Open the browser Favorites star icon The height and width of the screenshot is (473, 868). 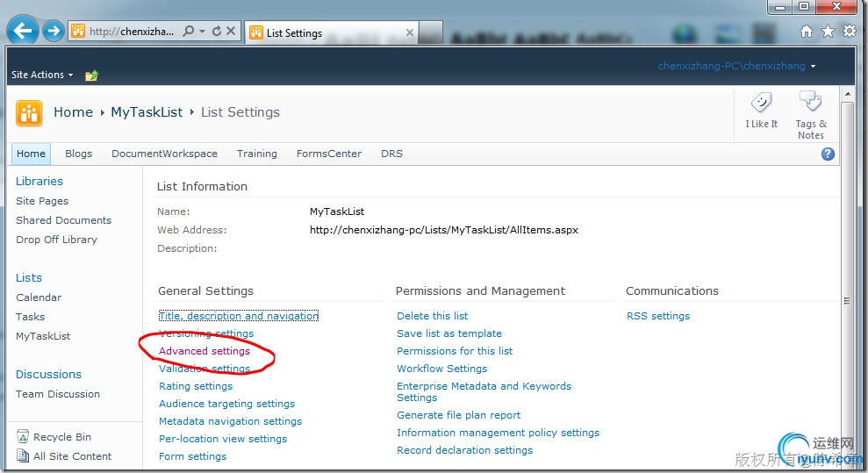click(x=828, y=32)
